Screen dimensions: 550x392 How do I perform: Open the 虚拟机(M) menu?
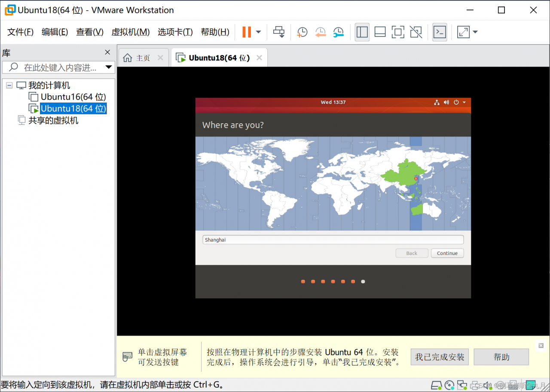[131, 32]
